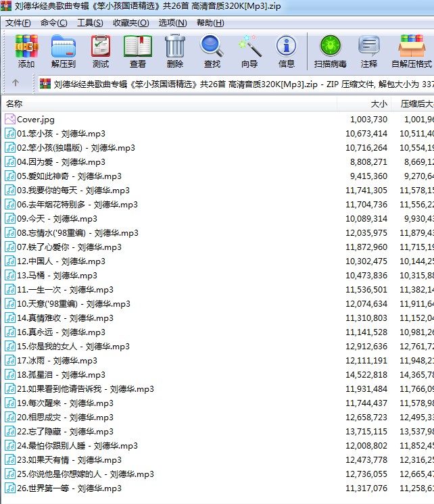
Task: Click music icon of 18.孤星泪 file
Action: pos(10,374)
